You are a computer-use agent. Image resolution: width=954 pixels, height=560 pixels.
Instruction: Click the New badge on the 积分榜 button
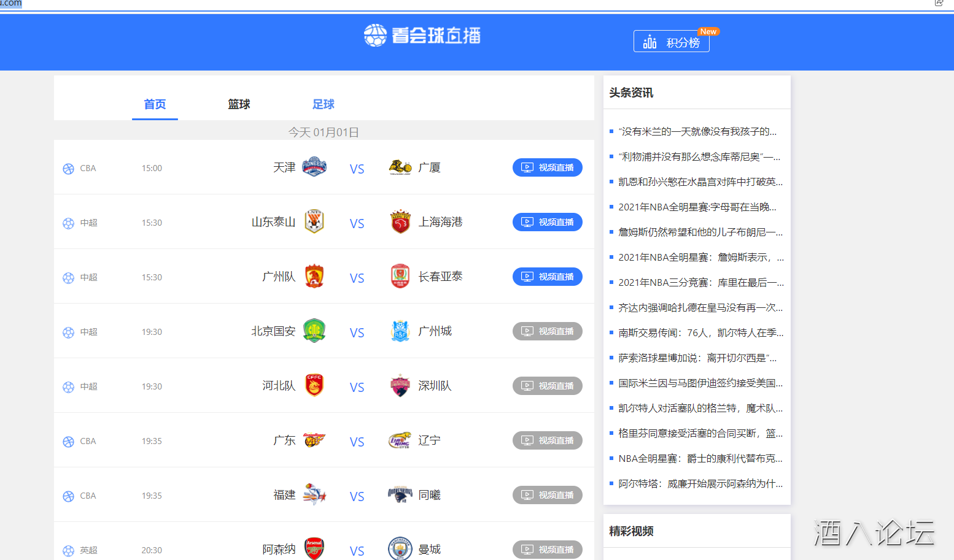708,31
